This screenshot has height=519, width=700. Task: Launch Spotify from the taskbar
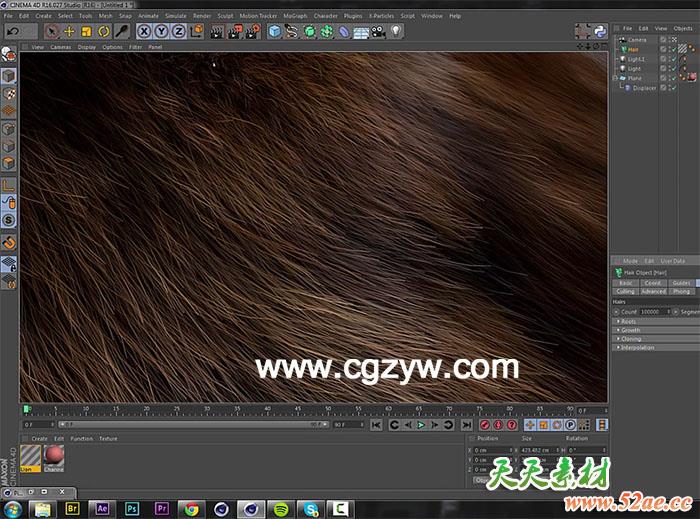(282, 508)
